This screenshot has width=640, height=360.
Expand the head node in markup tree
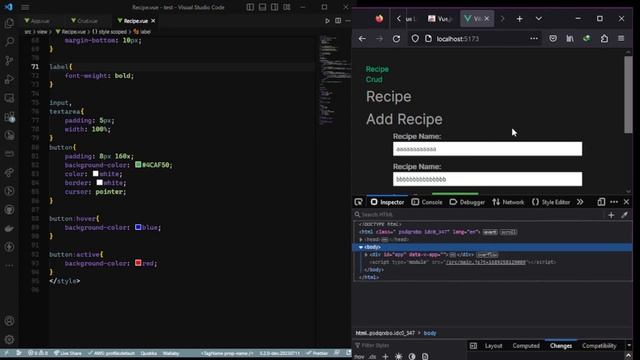click(x=361, y=240)
